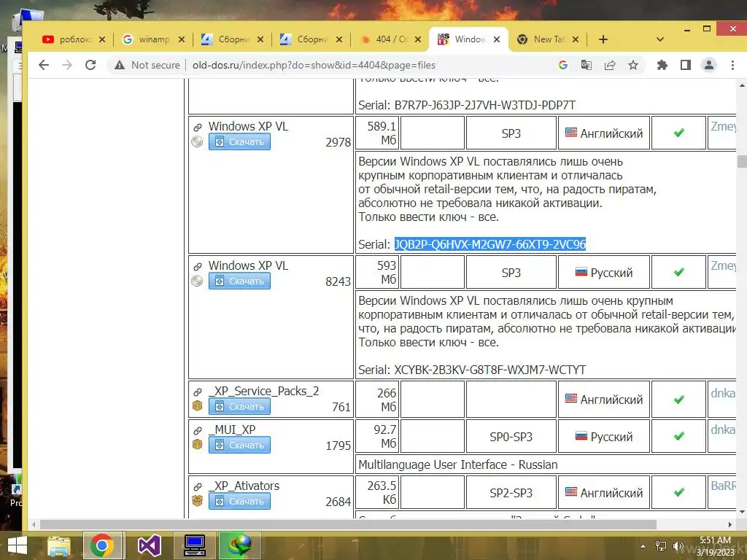Screen dimensions: 747x560
Task: Open uploader dnka link in Service Packs row
Action: coord(723,393)
